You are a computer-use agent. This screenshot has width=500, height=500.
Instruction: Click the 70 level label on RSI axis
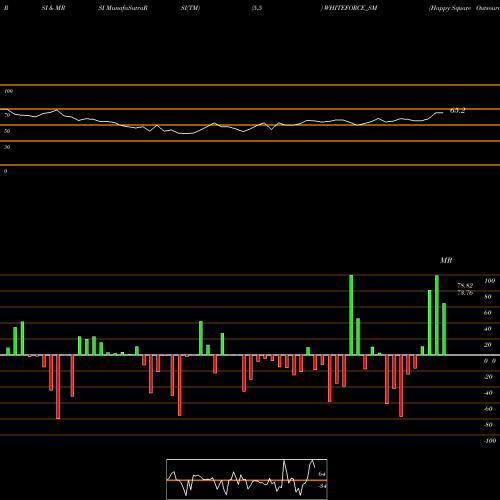pyautogui.click(x=7, y=115)
